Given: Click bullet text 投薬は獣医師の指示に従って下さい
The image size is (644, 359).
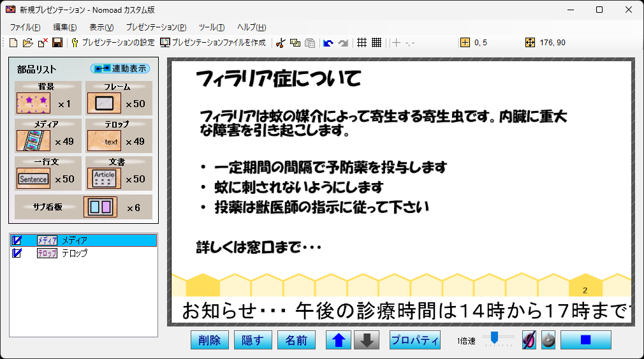Looking at the screenshot, I should pyautogui.click(x=321, y=207).
